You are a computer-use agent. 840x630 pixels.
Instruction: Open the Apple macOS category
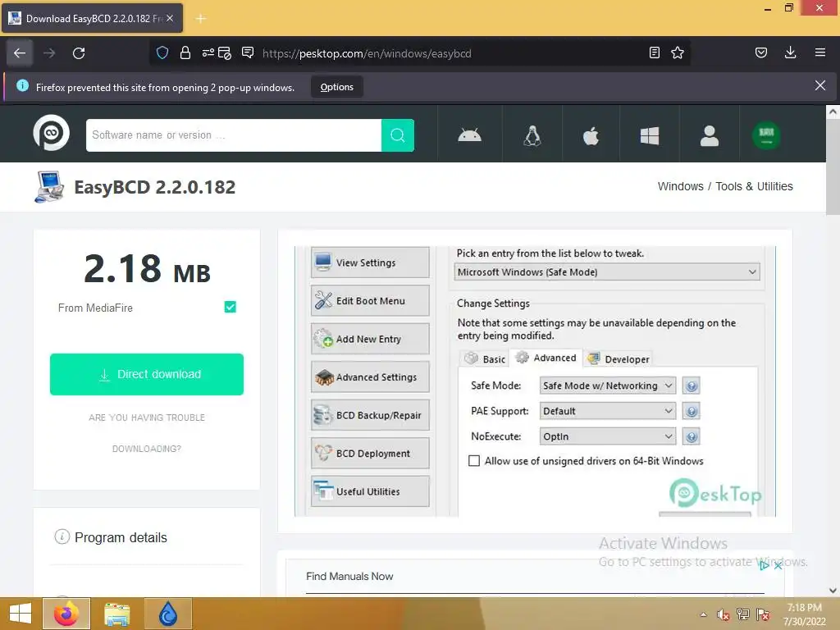(x=591, y=135)
